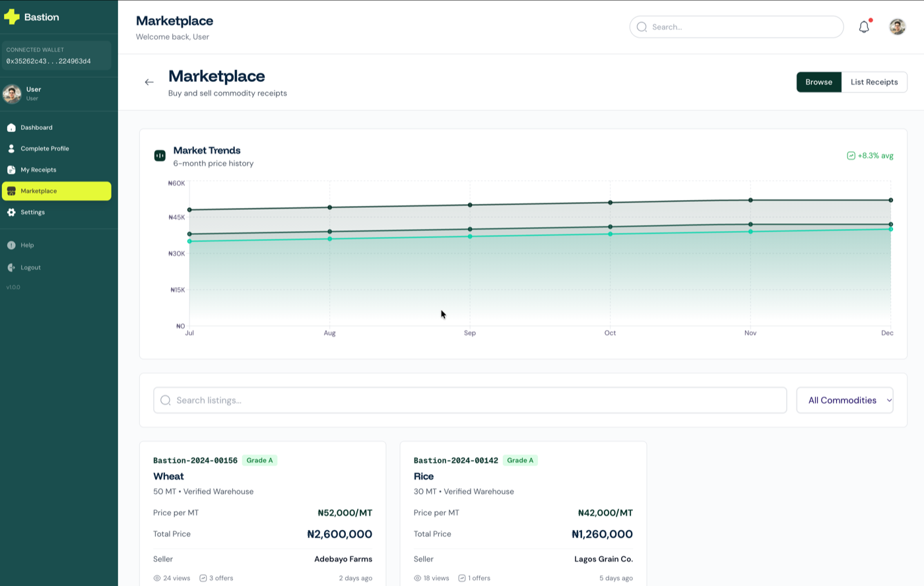Open the Rice listing Bastion-2024-00142
The width and height of the screenshot is (924, 586).
coord(523,513)
